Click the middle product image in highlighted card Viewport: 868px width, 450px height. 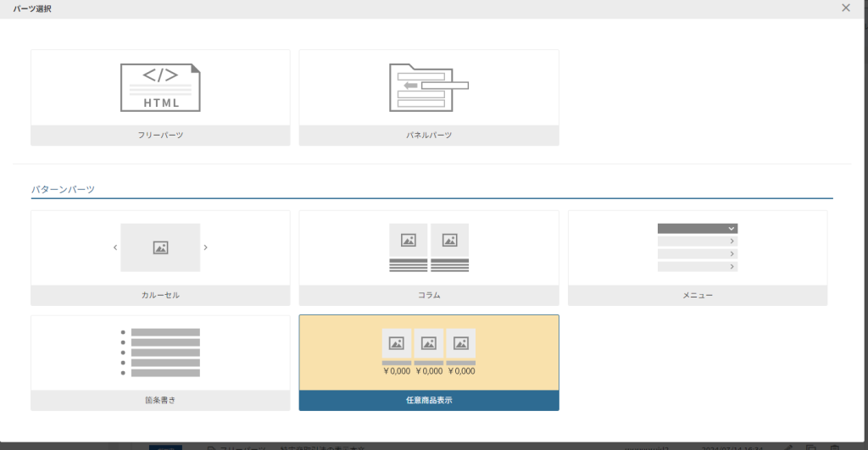pyautogui.click(x=429, y=343)
